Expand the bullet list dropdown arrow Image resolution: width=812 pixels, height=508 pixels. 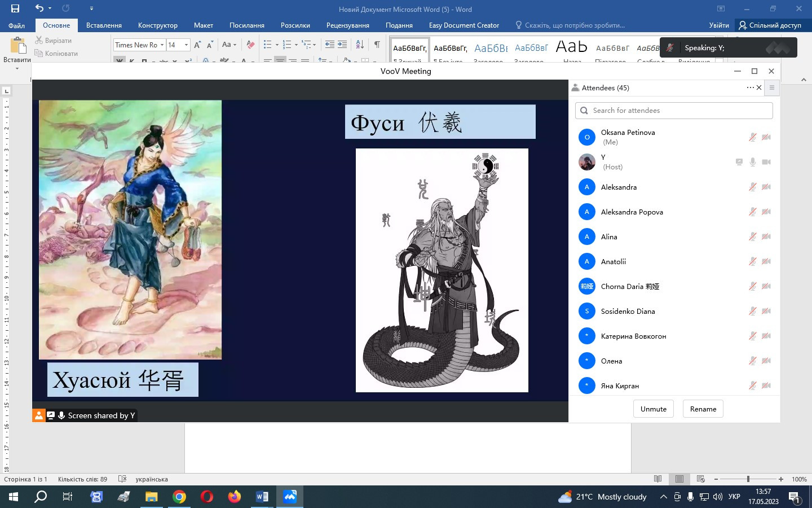pyautogui.click(x=277, y=45)
